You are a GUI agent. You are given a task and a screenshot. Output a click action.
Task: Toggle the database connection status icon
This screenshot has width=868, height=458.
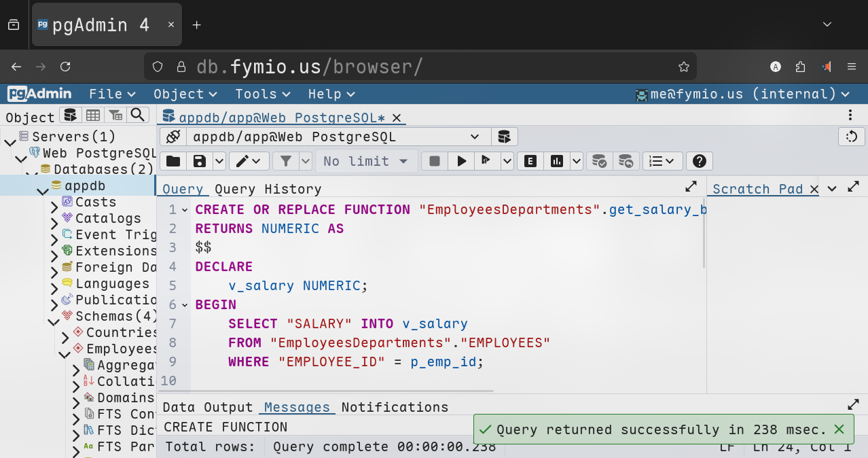coord(173,137)
